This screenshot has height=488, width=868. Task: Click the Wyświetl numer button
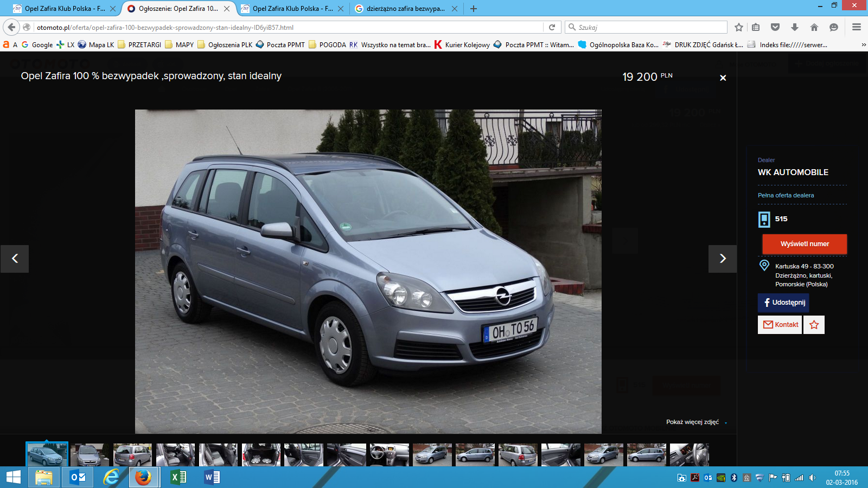(x=804, y=244)
